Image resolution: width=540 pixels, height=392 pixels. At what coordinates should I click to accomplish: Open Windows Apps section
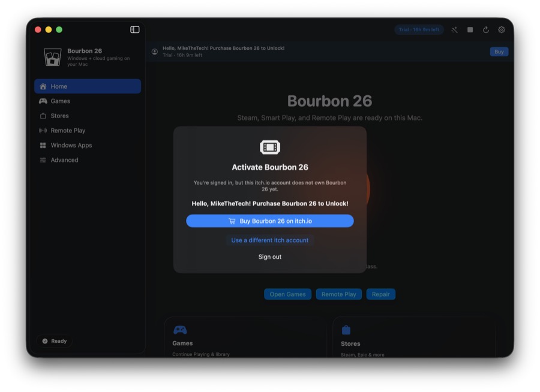[x=88, y=145]
